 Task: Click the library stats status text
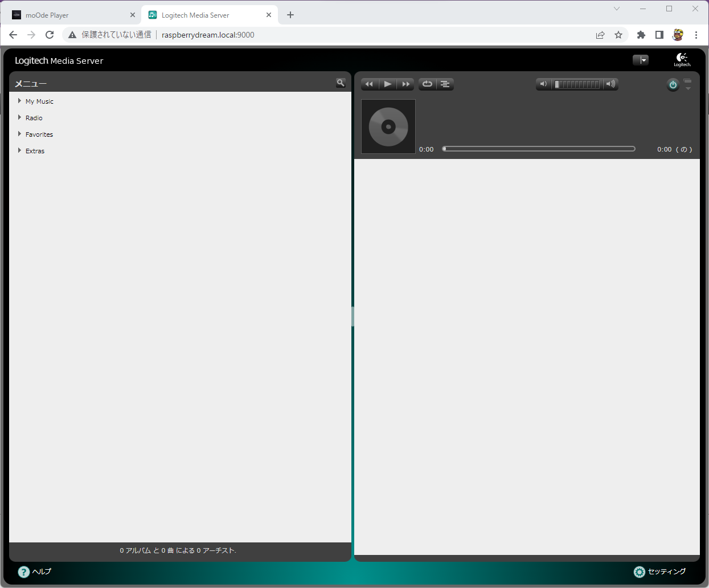click(x=178, y=550)
